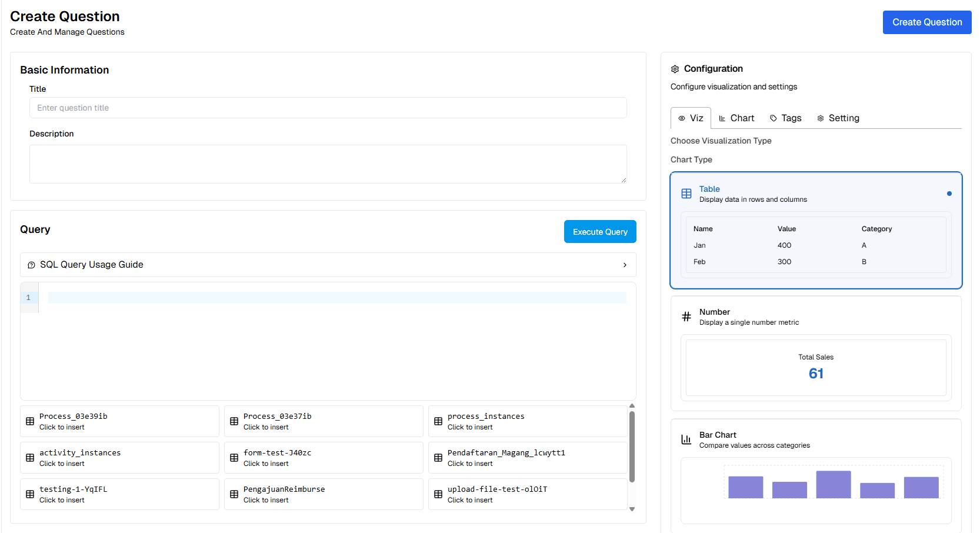980x533 pixels.
Task: Click the table icon beside process_instances
Action: 438,421
